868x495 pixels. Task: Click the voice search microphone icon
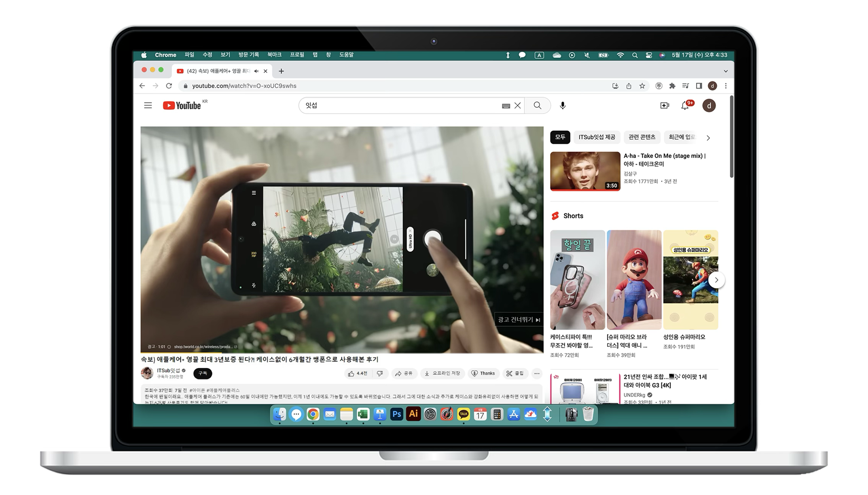click(562, 105)
